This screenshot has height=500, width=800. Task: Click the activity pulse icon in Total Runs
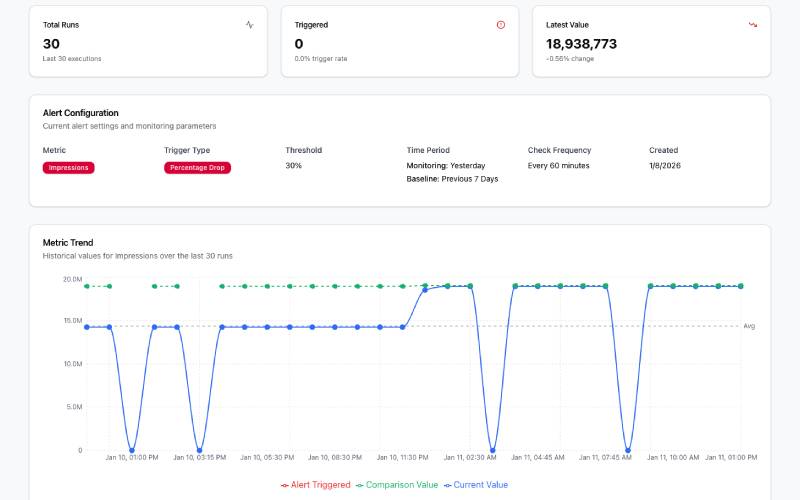point(250,25)
